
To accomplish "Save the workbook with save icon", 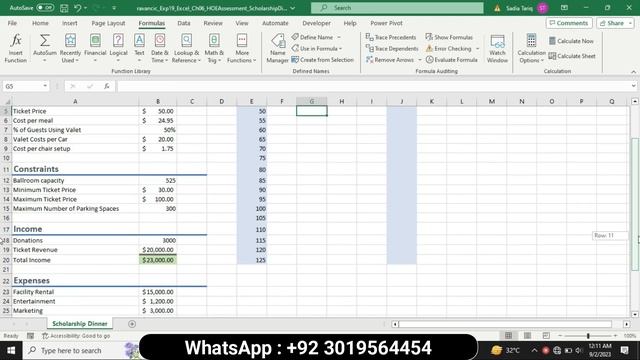I will pyautogui.click(x=64, y=8).
